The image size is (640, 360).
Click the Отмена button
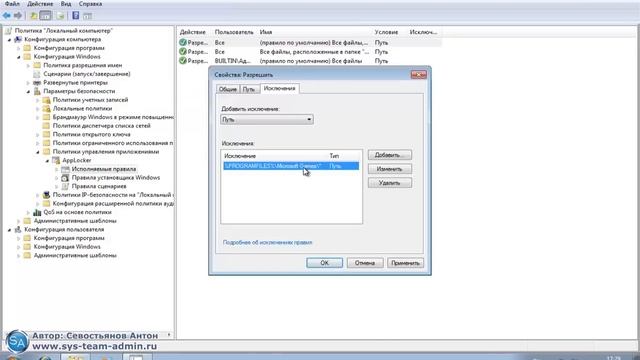point(365,263)
